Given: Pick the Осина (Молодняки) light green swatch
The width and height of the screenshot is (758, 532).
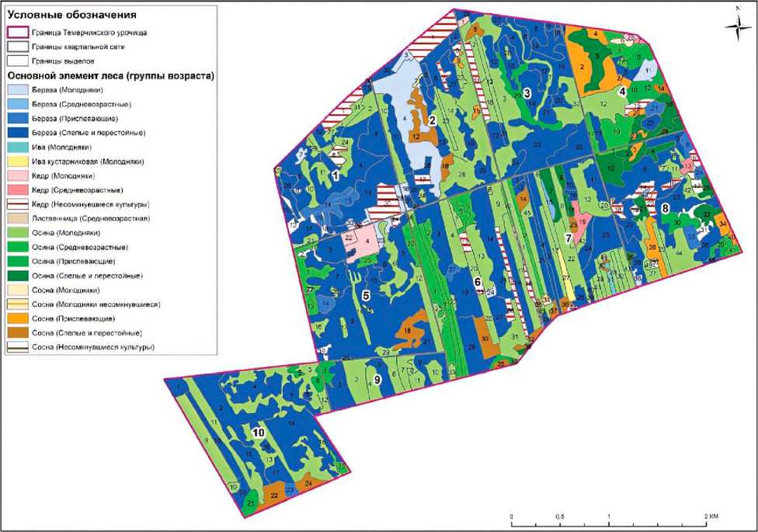Looking at the screenshot, I should [17, 233].
